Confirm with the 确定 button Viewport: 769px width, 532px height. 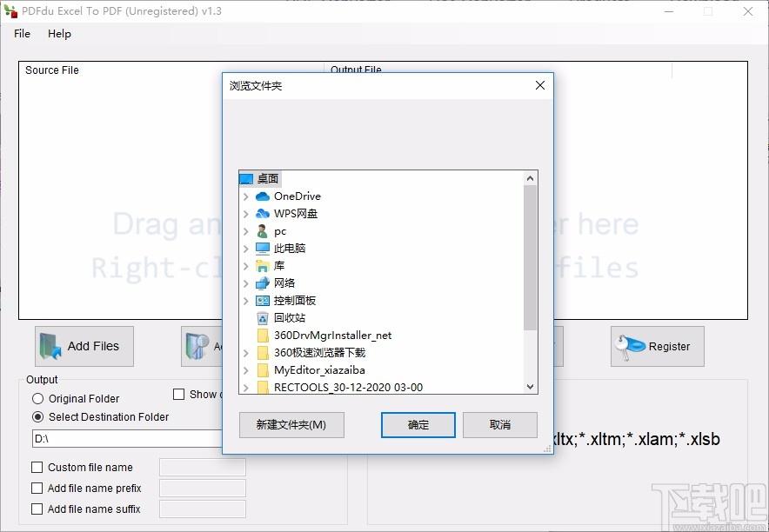coord(418,425)
